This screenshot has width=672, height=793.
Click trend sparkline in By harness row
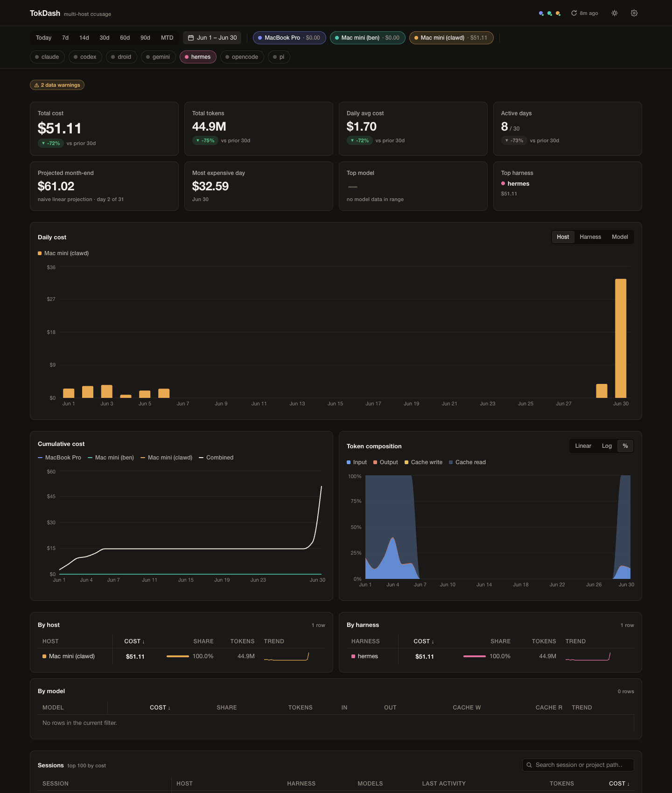click(x=588, y=656)
